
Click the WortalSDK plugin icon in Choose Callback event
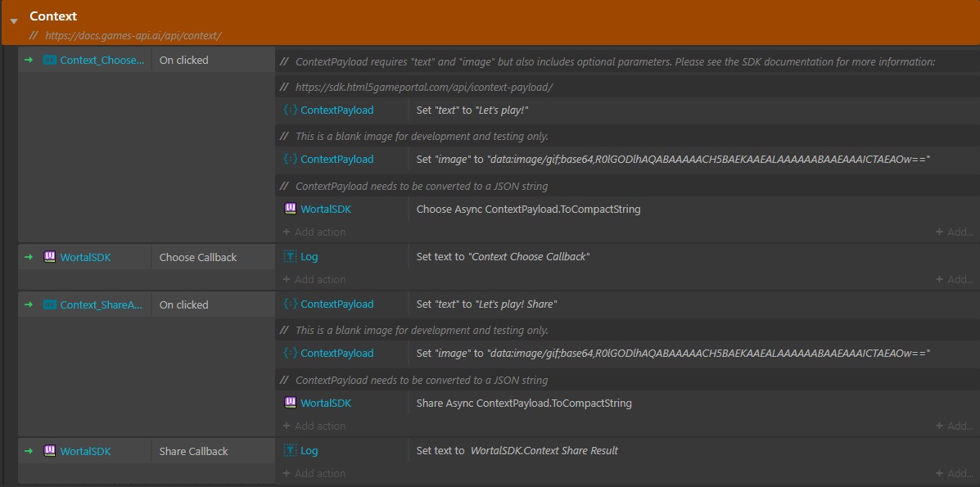click(49, 256)
